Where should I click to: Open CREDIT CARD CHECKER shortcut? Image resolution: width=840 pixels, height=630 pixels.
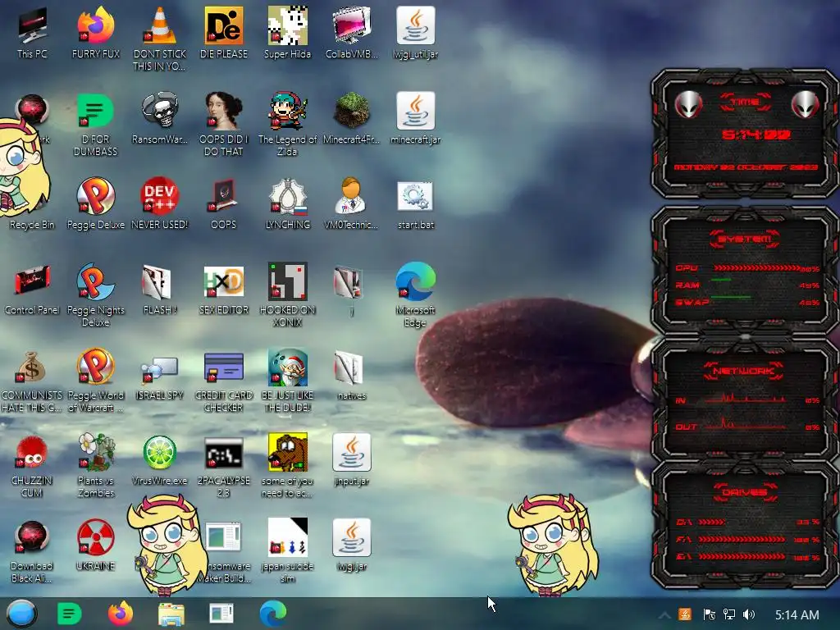pos(223,381)
